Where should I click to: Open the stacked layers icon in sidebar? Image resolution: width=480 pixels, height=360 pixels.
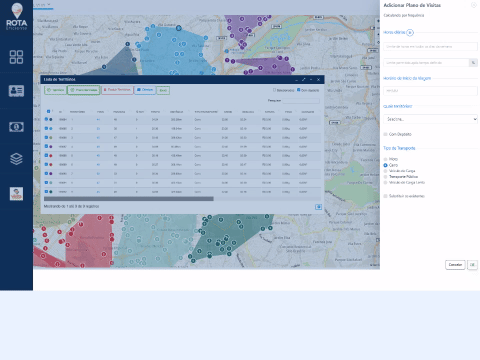(16, 159)
